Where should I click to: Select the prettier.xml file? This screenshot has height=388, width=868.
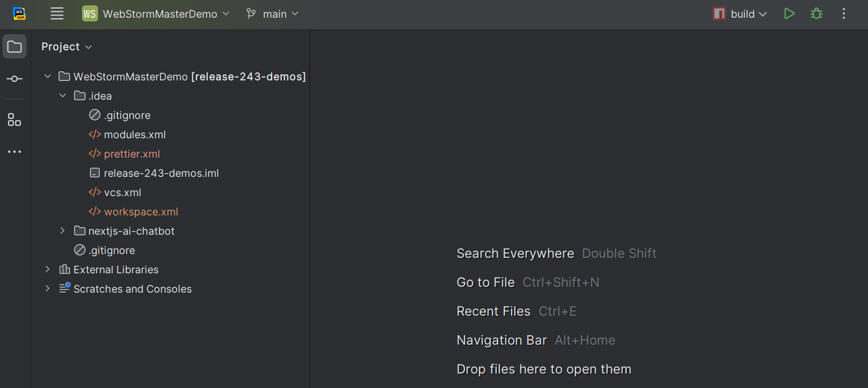coord(132,154)
